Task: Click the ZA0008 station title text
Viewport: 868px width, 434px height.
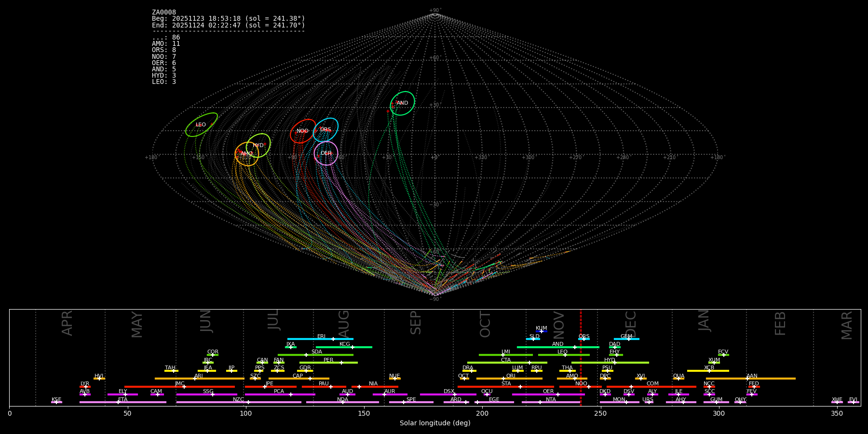Action: 164,13
